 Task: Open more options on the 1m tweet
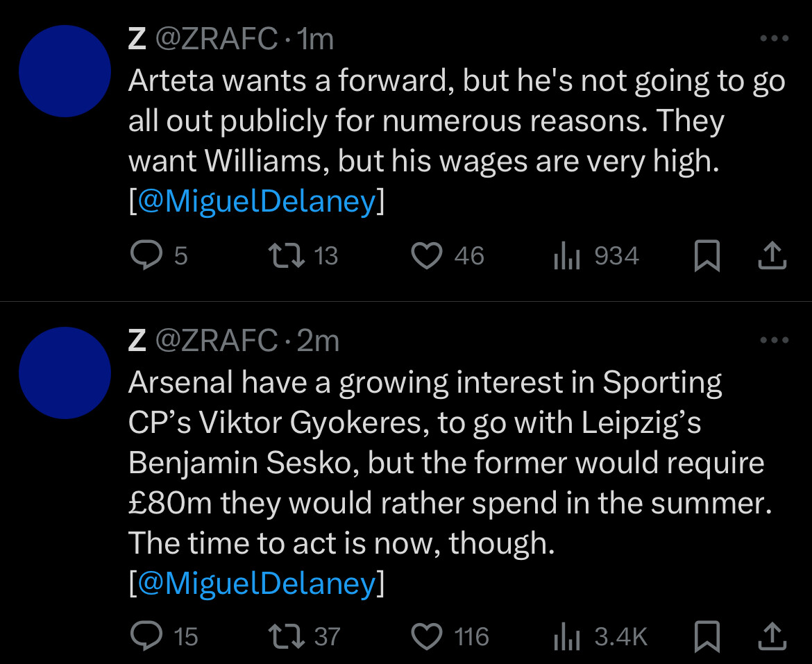[774, 39]
